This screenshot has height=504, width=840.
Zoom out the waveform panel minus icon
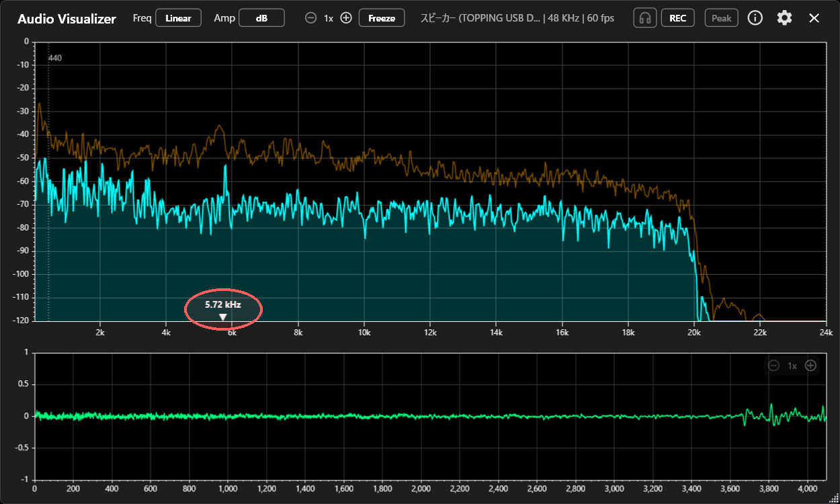(x=773, y=366)
